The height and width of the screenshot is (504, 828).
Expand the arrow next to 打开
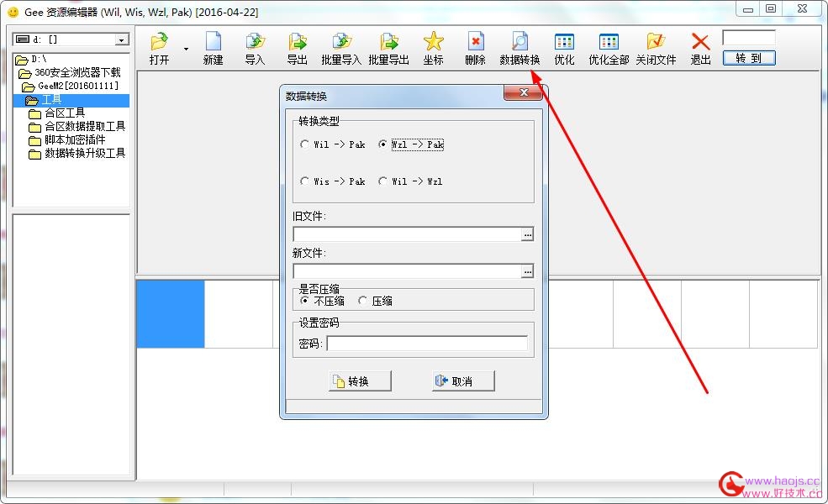click(x=186, y=49)
